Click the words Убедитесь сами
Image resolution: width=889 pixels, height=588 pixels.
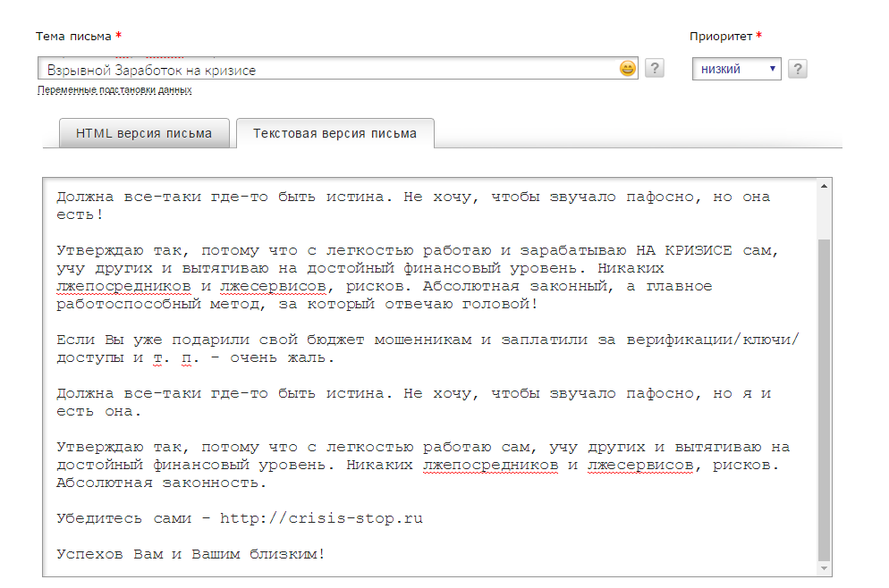123,518
